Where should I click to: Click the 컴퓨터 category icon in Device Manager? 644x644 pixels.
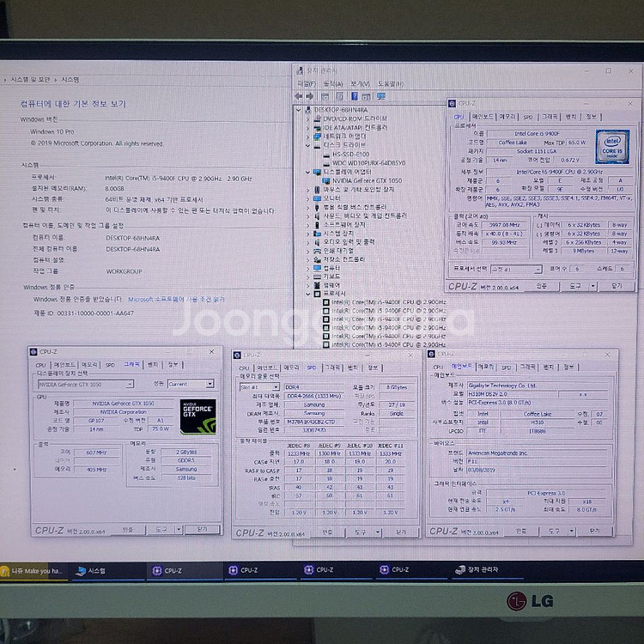pyautogui.click(x=317, y=268)
